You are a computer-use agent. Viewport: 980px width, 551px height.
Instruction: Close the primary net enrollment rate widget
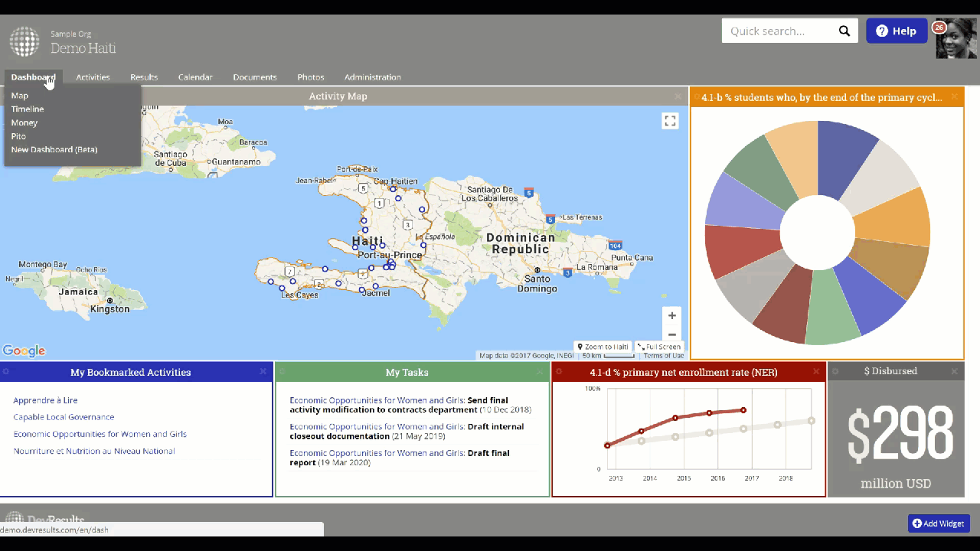pyautogui.click(x=816, y=372)
